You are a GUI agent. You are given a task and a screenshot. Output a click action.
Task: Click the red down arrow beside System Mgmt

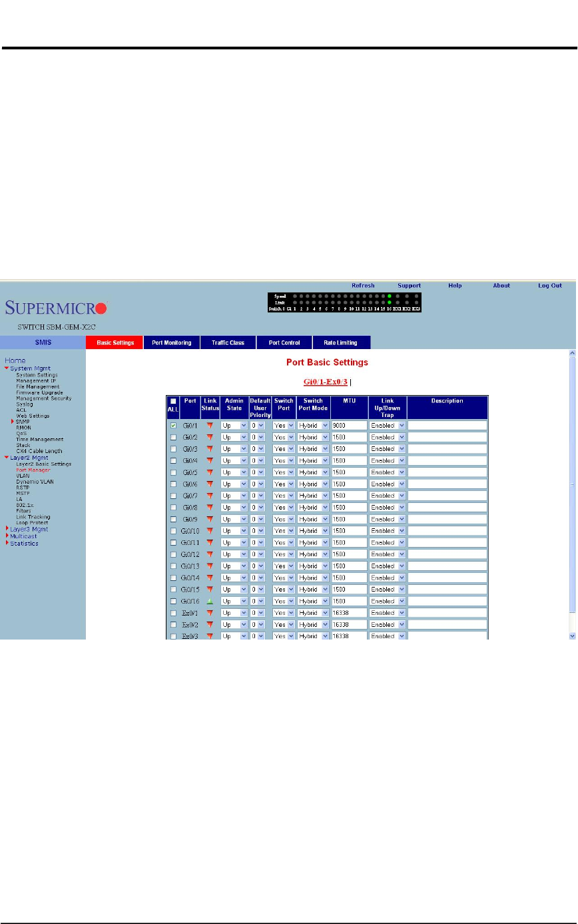7,368
